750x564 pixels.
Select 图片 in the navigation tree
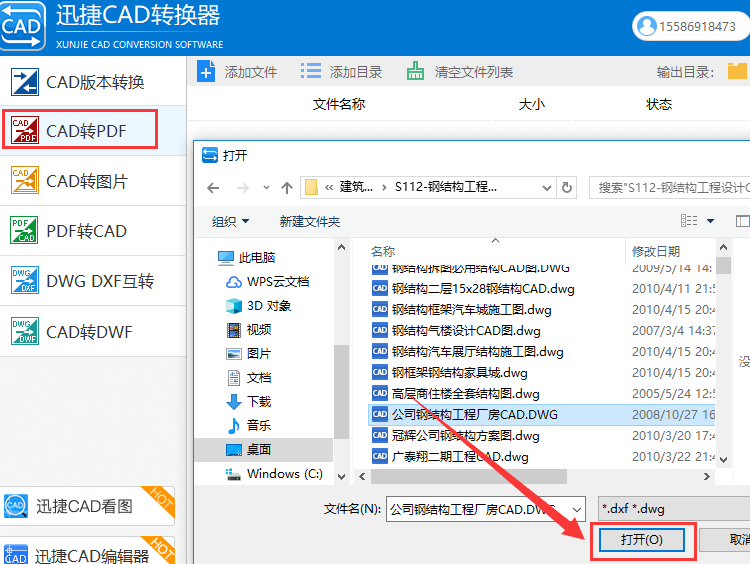coord(249,354)
